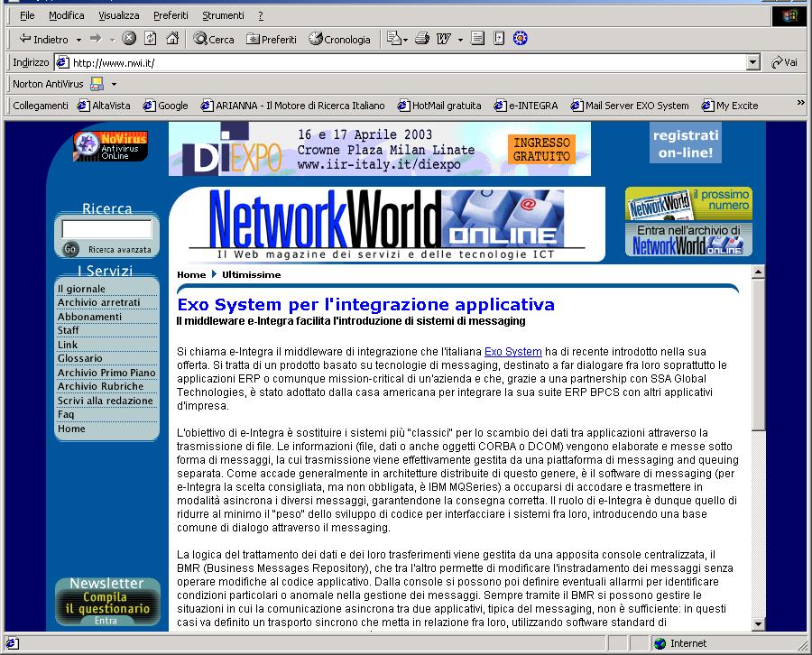Go back with the Indietro button
The height and width of the screenshot is (655, 812).
pyautogui.click(x=43, y=40)
